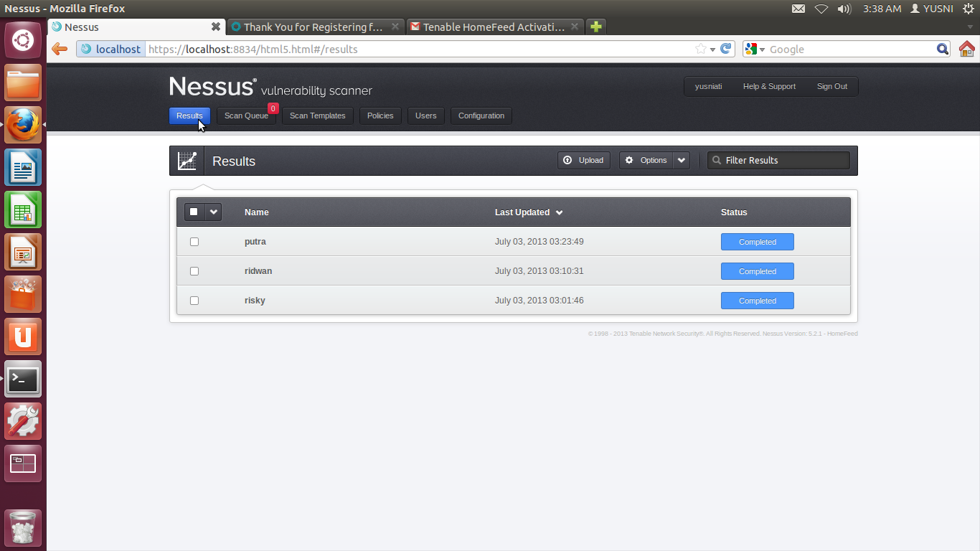This screenshot has height=551, width=980.
Task: Open Ubuntu Software Center icon
Action: [23, 294]
